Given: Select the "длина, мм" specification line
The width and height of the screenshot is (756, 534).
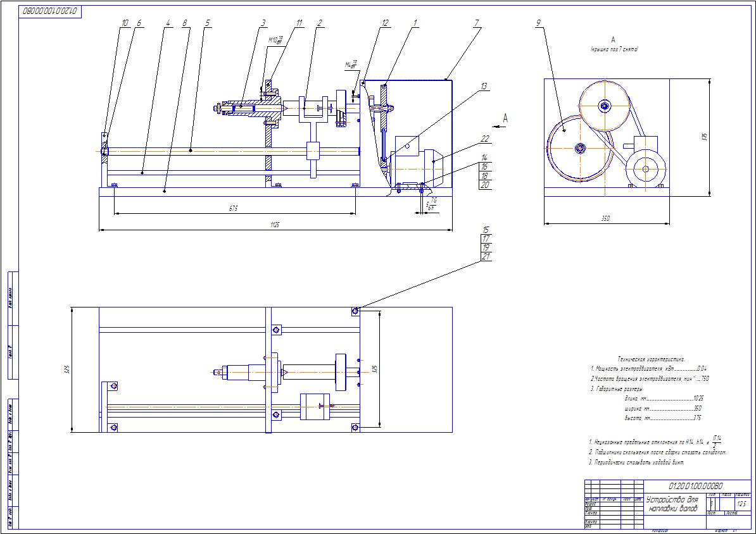Looking at the screenshot, I should click(x=664, y=399).
